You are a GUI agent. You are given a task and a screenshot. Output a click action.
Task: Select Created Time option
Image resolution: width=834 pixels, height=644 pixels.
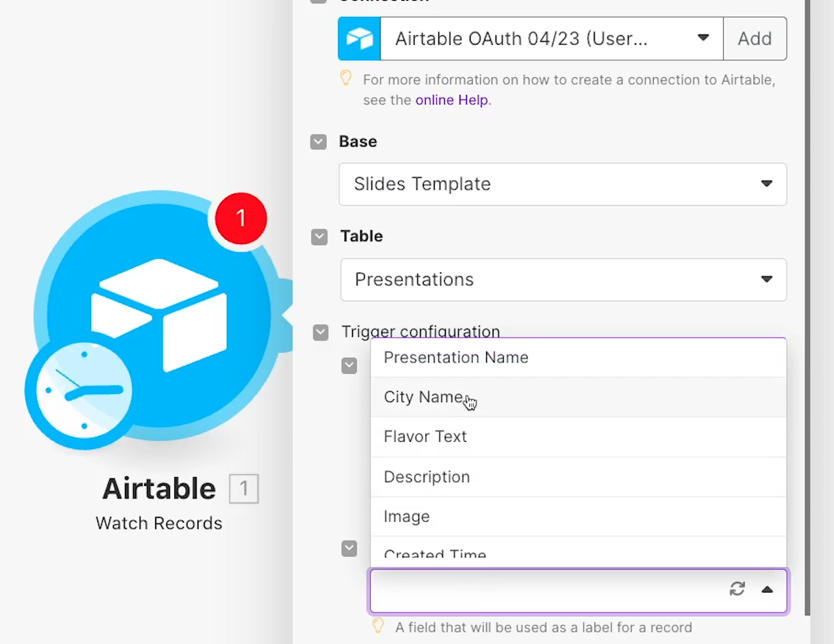pyautogui.click(x=578, y=552)
